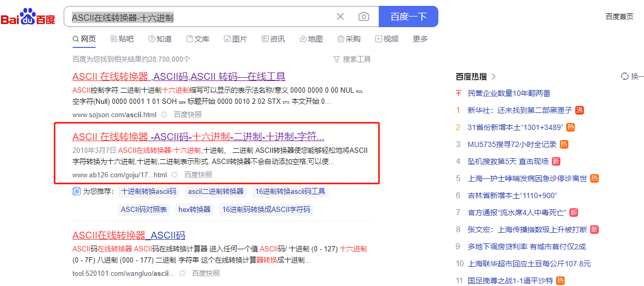The image size is (644, 286).
Task: Select suggestion ASCII码对照表
Action: [x=144, y=209]
